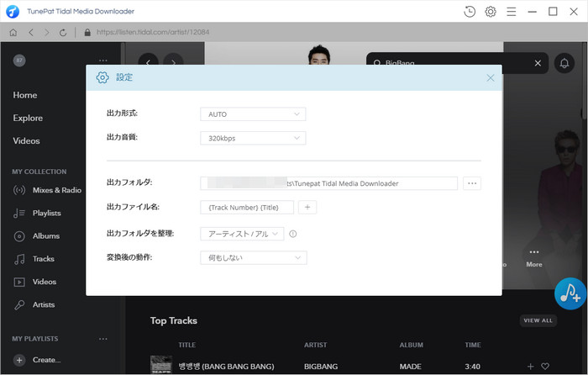Click the blue add-music floating button
The height and width of the screenshot is (375, 588).
click(x=570, y=293)
